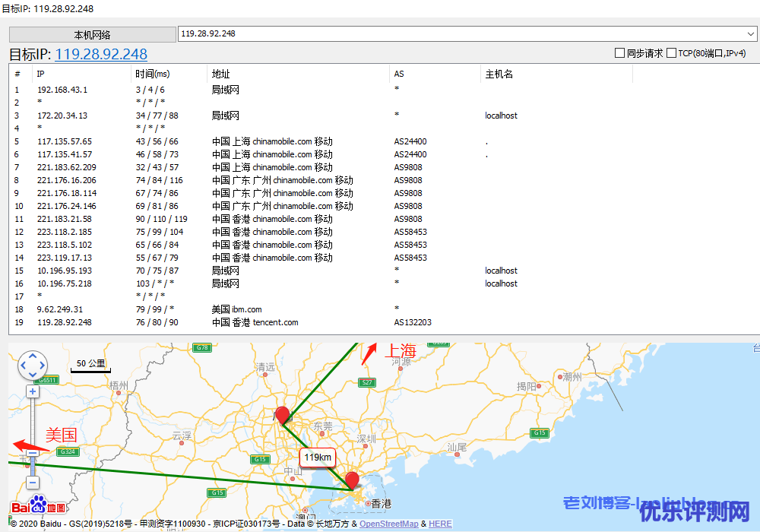Click the map zoom-out minus button

tap(33, 483)
